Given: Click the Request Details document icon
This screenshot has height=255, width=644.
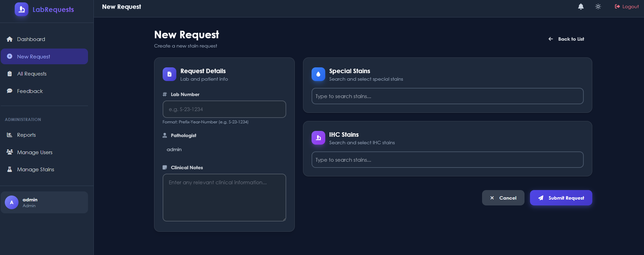Looking at the screenshot, I should point(169,74).
